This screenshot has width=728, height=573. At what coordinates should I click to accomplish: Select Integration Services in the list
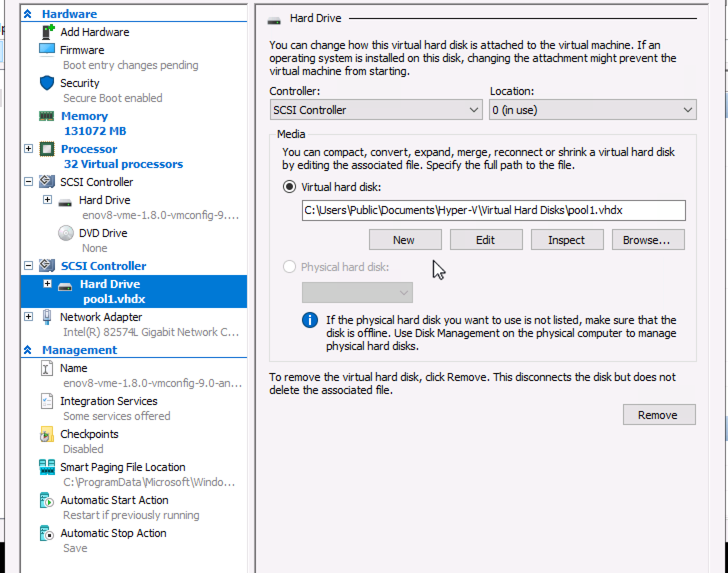tap(108, 401)
